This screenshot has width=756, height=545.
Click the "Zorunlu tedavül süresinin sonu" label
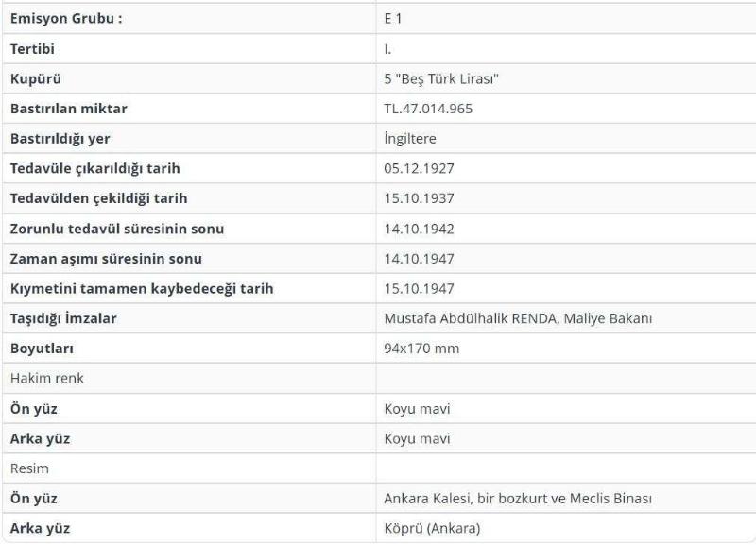(117, 229)
